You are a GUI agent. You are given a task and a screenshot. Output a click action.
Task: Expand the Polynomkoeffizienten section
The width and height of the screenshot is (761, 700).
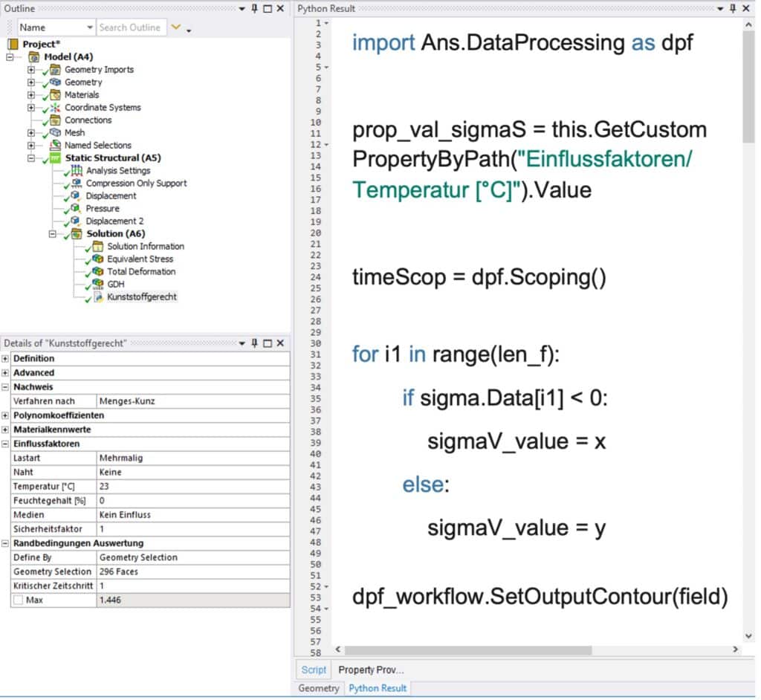point(6,415)
